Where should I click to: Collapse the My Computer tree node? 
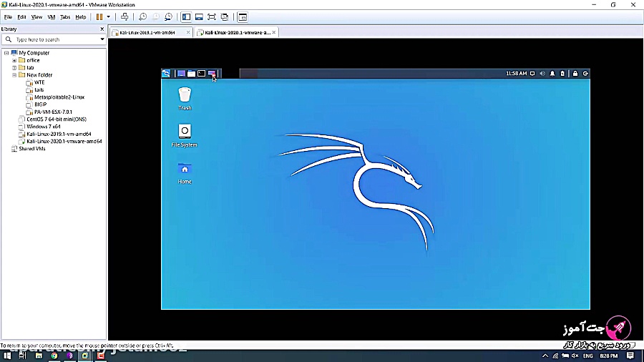[6, 53]
